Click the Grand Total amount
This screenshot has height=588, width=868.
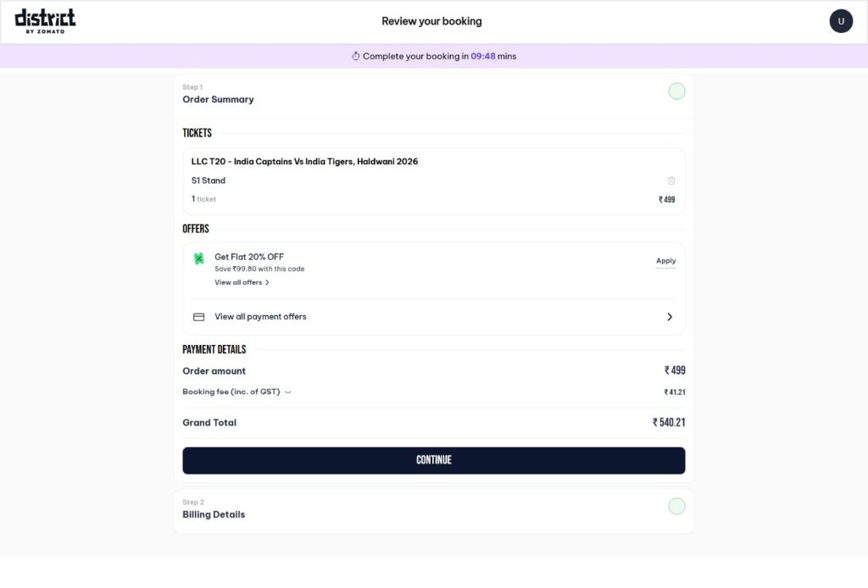pyautogui.click(x=669, y=422)
